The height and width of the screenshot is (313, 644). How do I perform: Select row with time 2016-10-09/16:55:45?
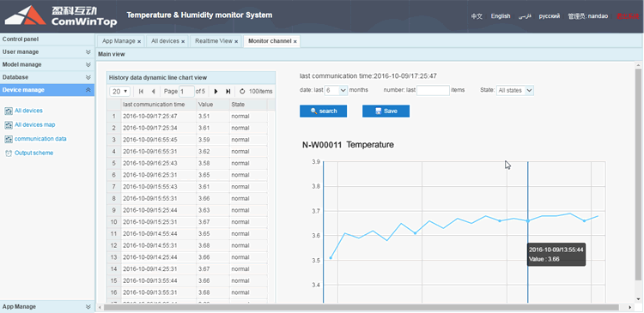click(187, 140)
